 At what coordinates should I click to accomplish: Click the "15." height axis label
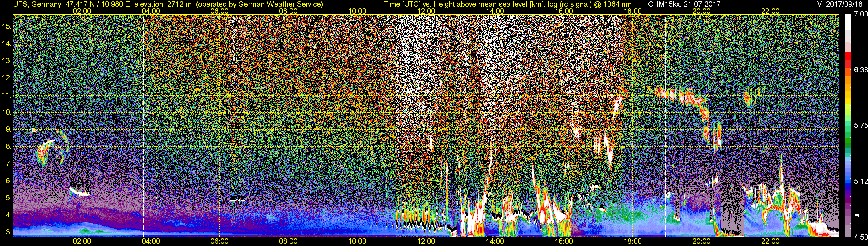click(x=7, y=27)
